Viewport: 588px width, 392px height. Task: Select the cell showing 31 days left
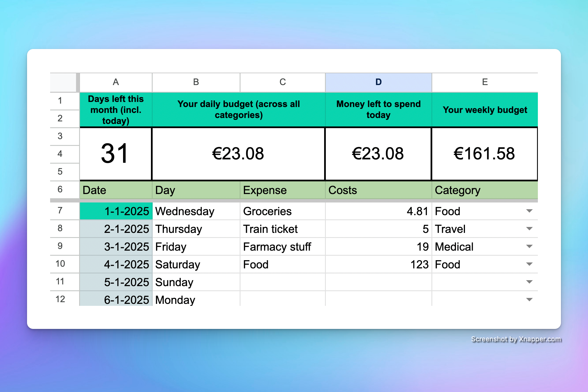click(115, 153)
